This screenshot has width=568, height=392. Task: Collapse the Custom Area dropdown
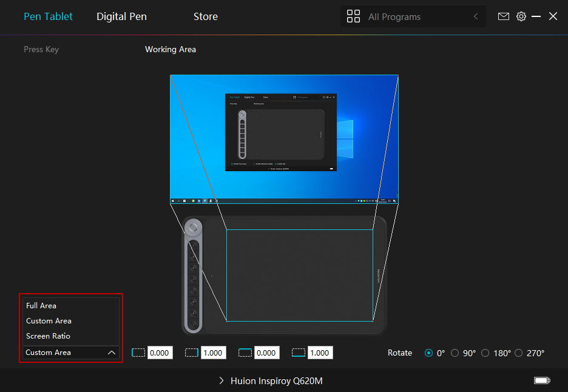point(111,353)
